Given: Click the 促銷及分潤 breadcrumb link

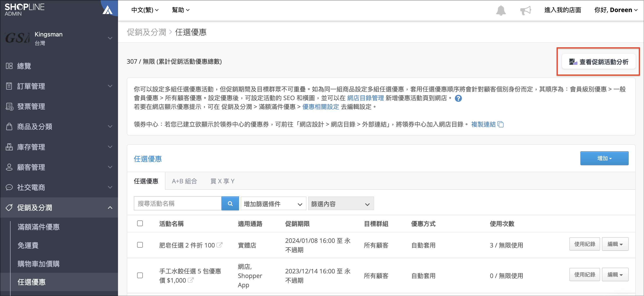Looking at the screenshot, I should 146,32.
